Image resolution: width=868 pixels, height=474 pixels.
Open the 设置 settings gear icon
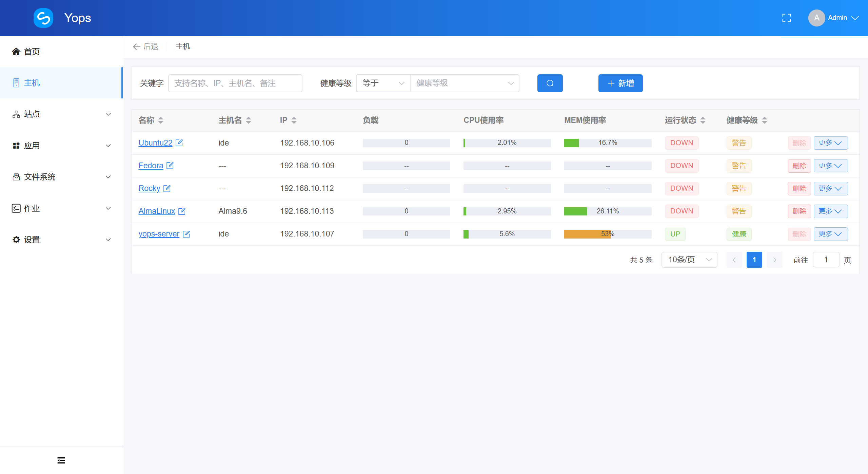pos(16,239)
